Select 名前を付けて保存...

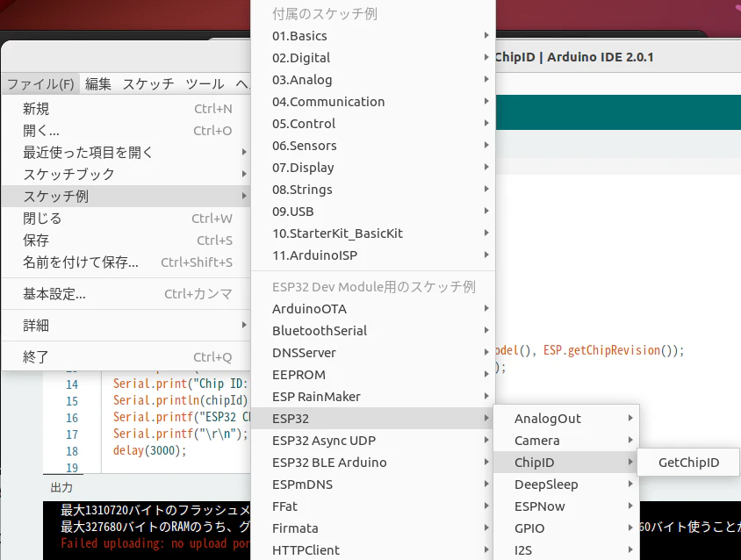tap(126, 262)
